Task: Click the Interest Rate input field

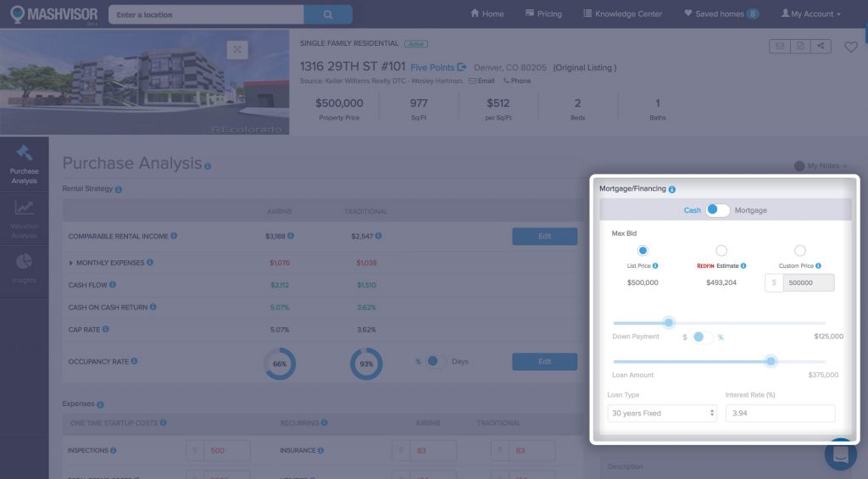Action: tap(780, 413)
